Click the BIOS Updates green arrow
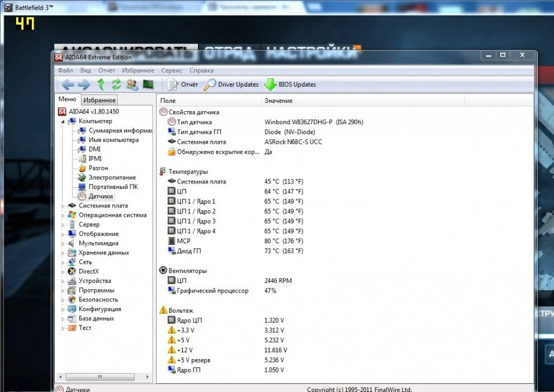554x392 pixels. [x=271, y=84]
